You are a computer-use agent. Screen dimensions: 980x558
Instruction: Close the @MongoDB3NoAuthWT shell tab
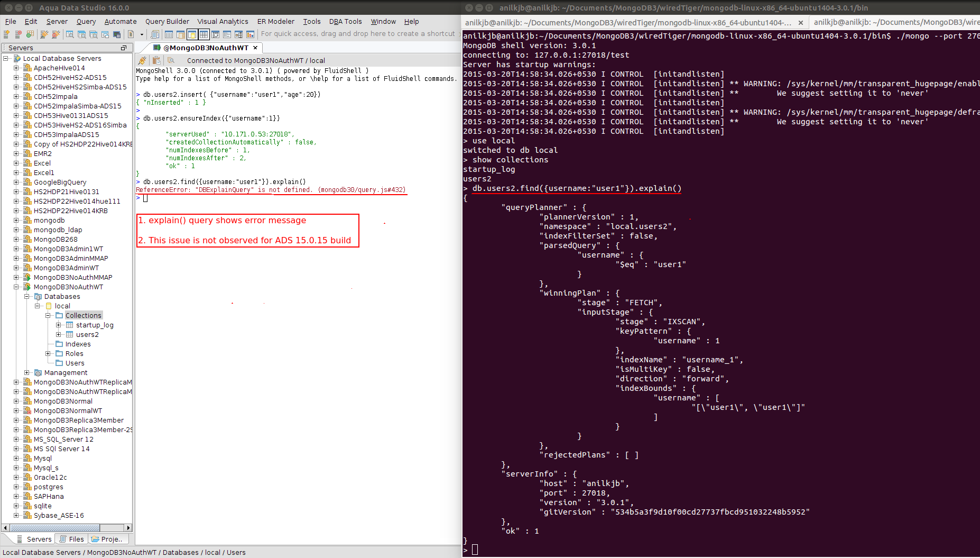click(255, 48)
